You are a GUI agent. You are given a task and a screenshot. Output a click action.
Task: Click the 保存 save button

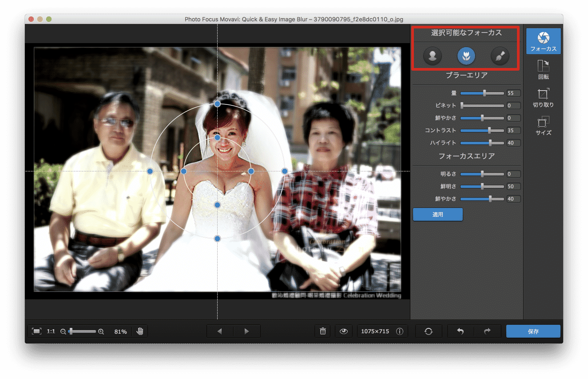533,331
